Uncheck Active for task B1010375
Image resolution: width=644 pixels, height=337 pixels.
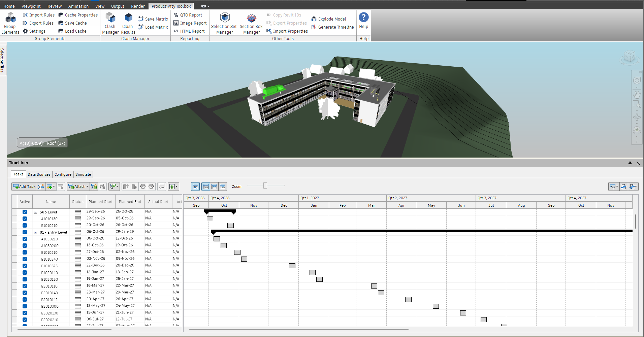25,266
